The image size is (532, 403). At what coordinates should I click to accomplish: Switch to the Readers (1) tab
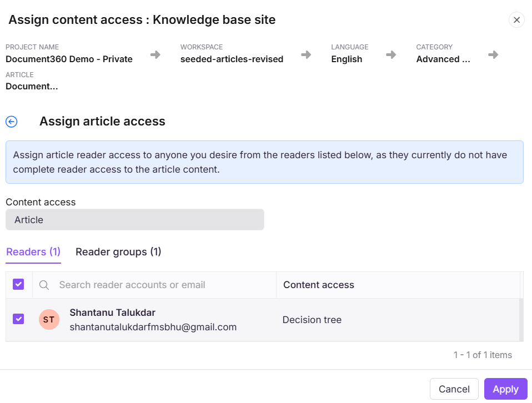(33, 252)
